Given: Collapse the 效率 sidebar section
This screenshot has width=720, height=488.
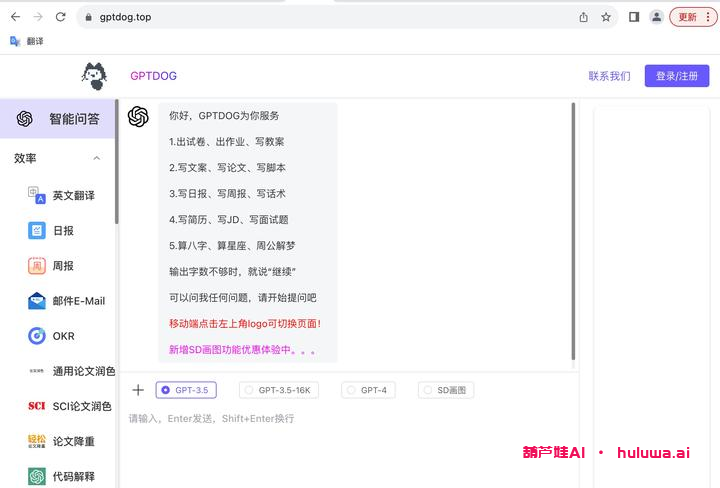Looking at the screenshot, I should click(x=97, y=158).
